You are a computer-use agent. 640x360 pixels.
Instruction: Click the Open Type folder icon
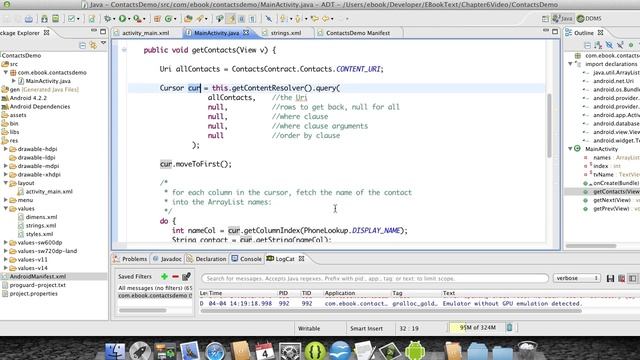pos(188,19)
